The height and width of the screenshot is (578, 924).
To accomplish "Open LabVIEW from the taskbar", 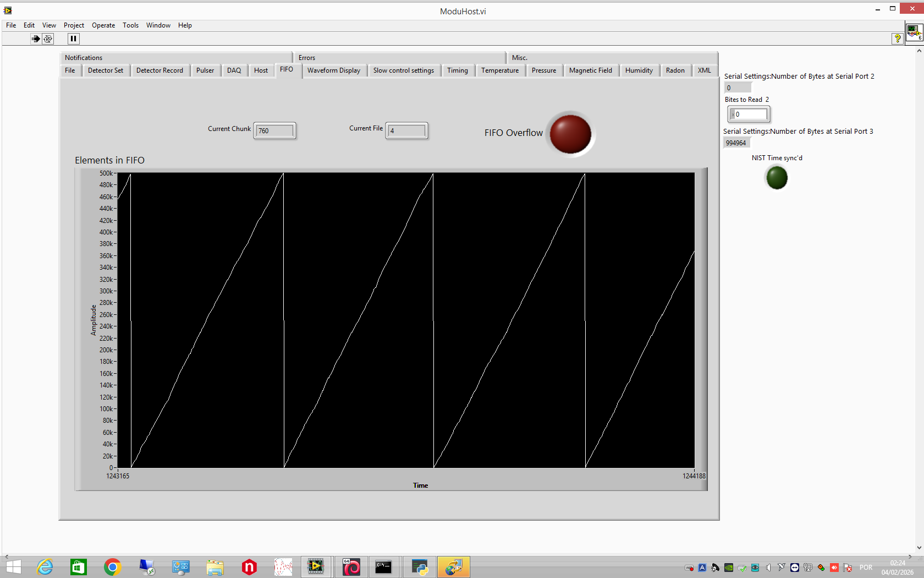I will 316,566.
